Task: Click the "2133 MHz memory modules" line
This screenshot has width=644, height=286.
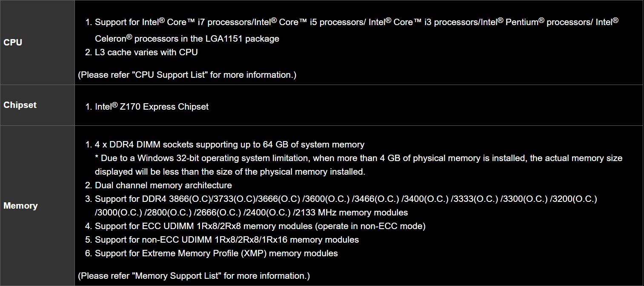Action: (x=252, y=212)
